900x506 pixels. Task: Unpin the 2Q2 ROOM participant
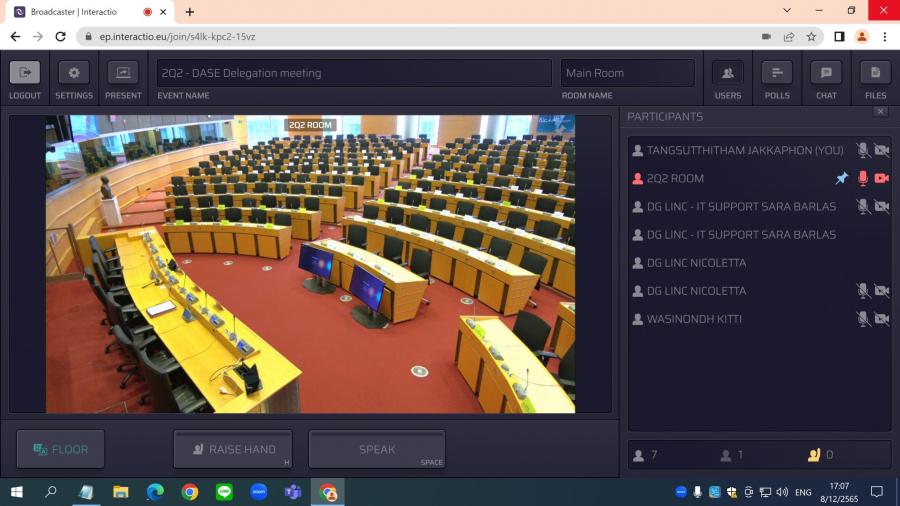pyautogui.click(x=842, y=178)
